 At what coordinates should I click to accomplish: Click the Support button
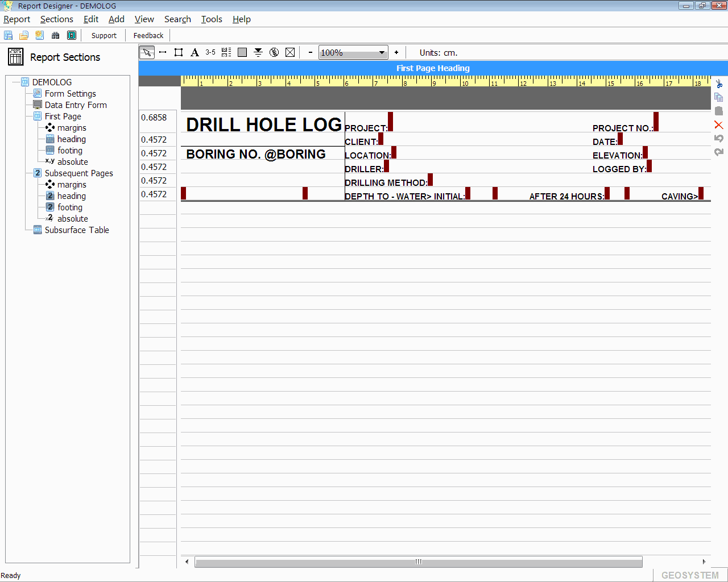click(104, 35)
